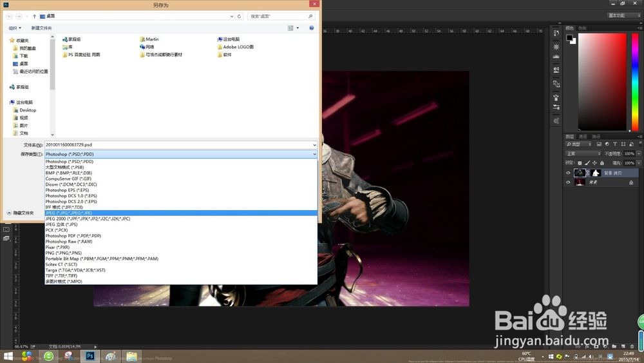This screenshot has height=363, width=644.
Task: Click the foreground color swatch
Action: (x=569, y=38)
